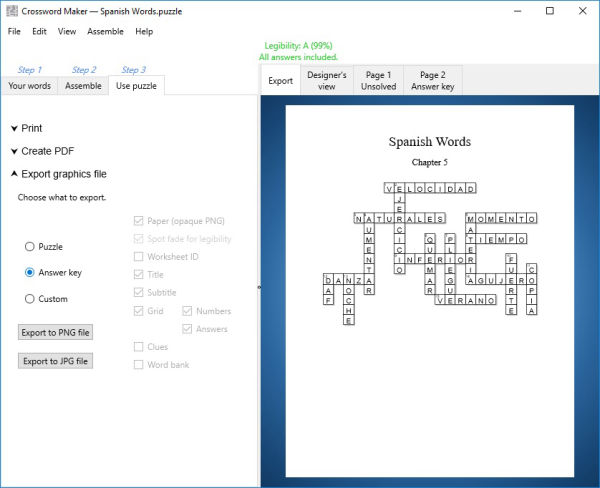Screen dimensions: 600x488
Task: Open the View menu
Action: (67, 31)
